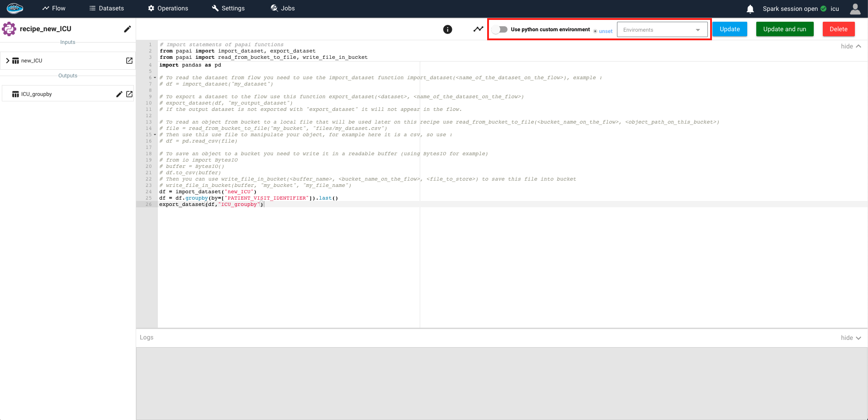Edit the ICU_groupby output dataset
Screen dimensions: 868x420
(119, 94)
